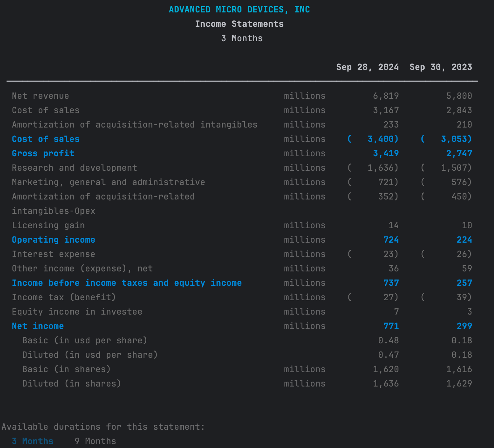Select Diluted (in usd per share) label
This screenshot has width=494, height=448.
90,355
